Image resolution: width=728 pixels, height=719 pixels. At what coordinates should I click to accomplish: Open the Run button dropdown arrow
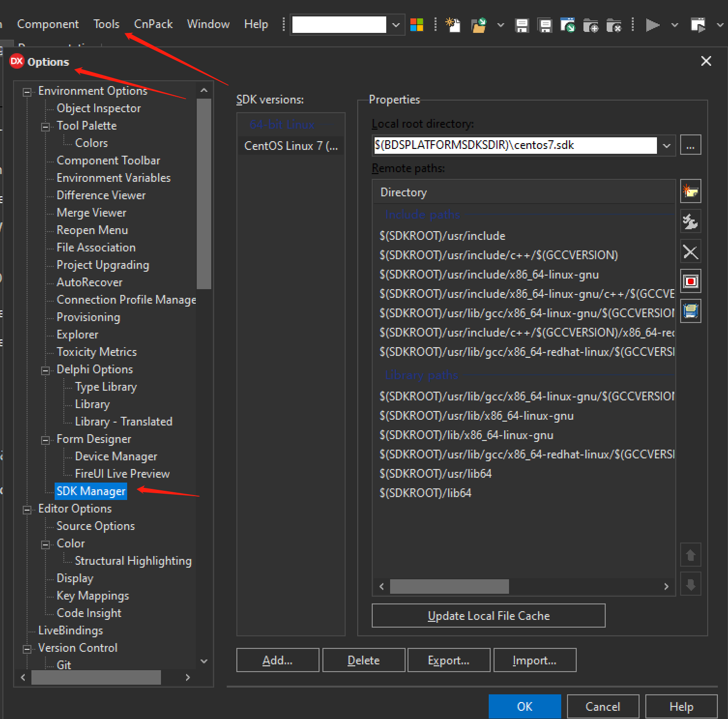pos(674,25)
